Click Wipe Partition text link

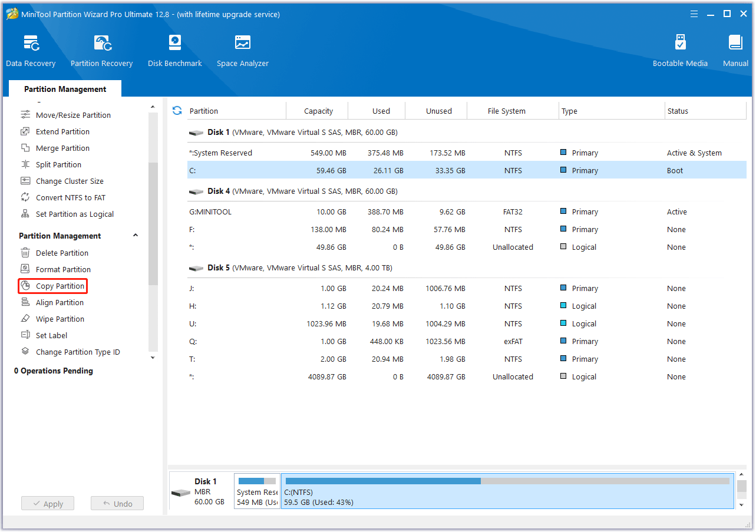(x=60, y=319)
